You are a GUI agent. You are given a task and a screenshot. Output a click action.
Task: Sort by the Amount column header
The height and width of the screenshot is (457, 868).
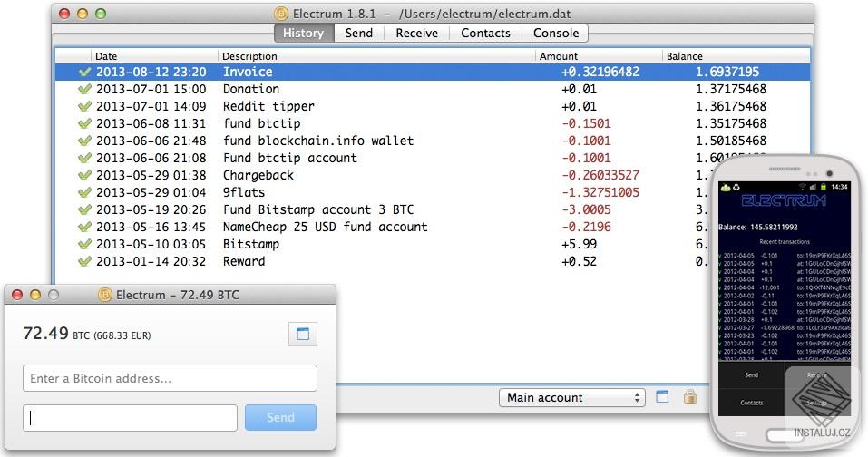599,56
